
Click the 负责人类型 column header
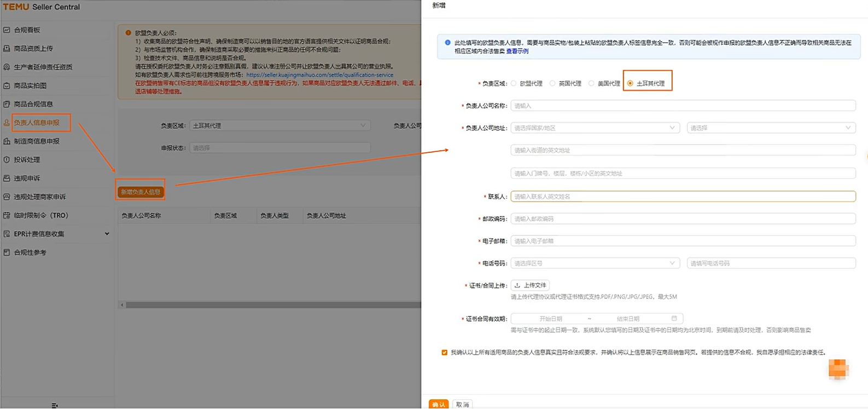274,216
